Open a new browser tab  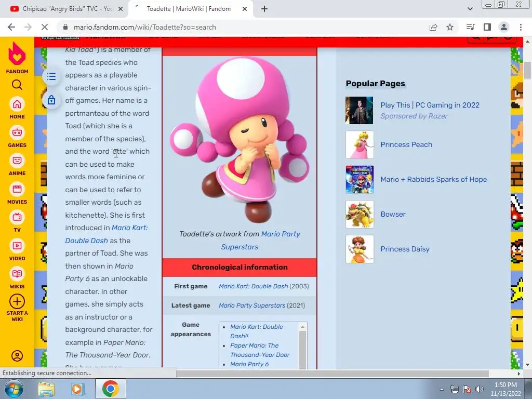(x=264, y=9)
